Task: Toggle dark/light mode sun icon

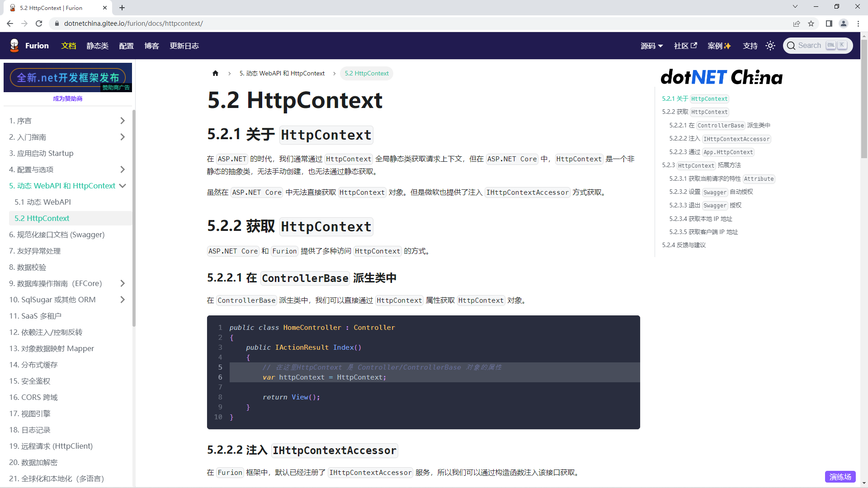Action: pyautogui.click(x=770, y=46)
